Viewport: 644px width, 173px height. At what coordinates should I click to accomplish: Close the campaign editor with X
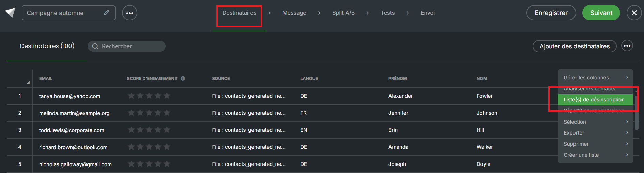(x=634, y=13)
